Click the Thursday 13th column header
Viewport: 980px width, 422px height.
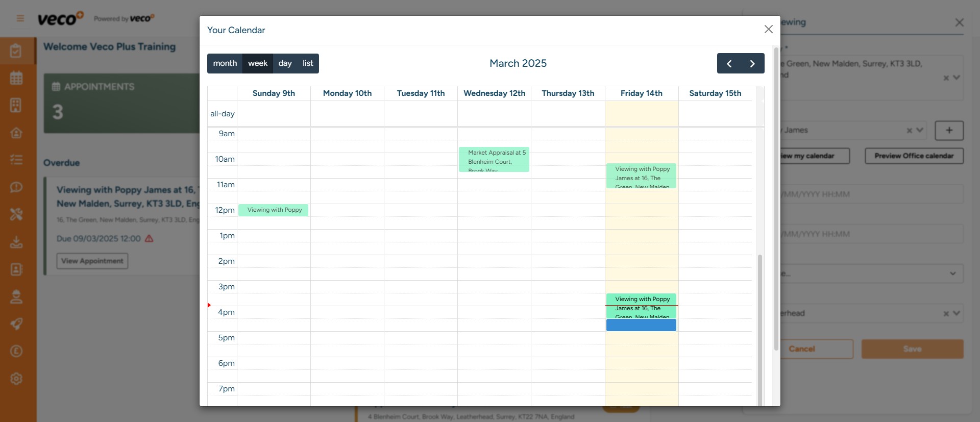568,93
